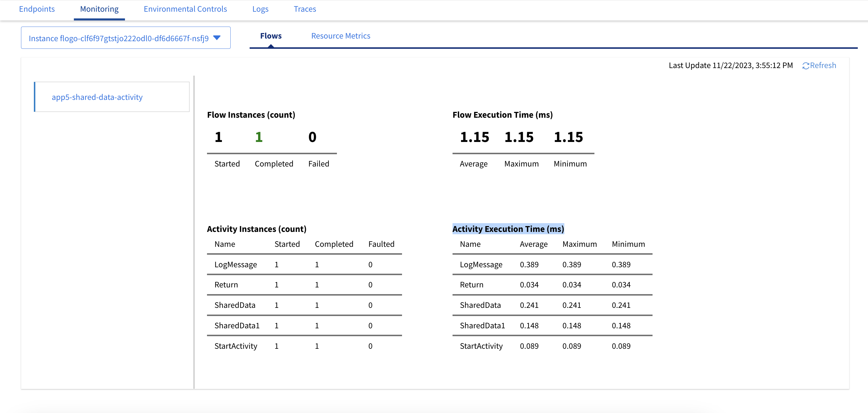Click the Last Update timestamp text

pyautogui.click(x=730, y=65)
